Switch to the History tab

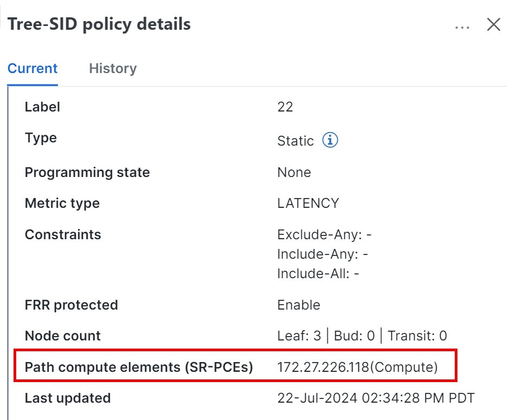tap(113, 68)
